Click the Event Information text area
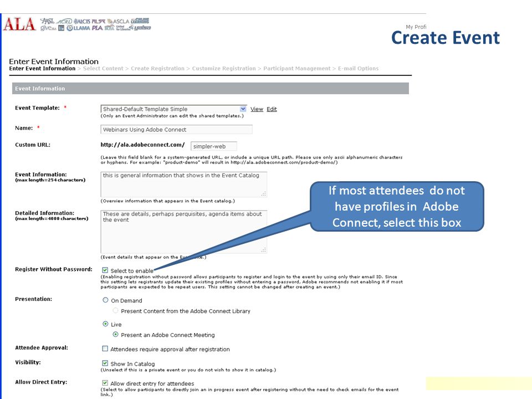The height and width of the screenshot is (399, 532). click(x=183, y=184)
